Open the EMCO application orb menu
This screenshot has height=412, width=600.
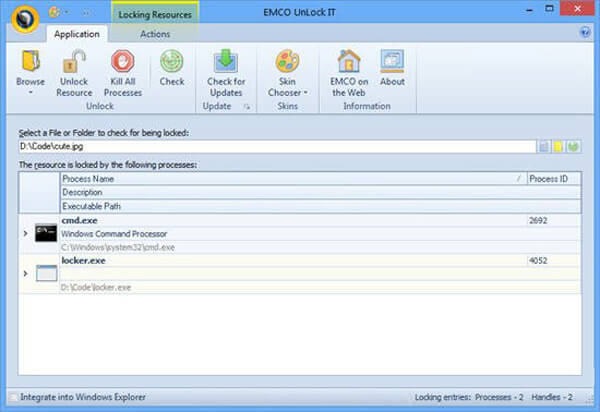click(x=25, y=18)
